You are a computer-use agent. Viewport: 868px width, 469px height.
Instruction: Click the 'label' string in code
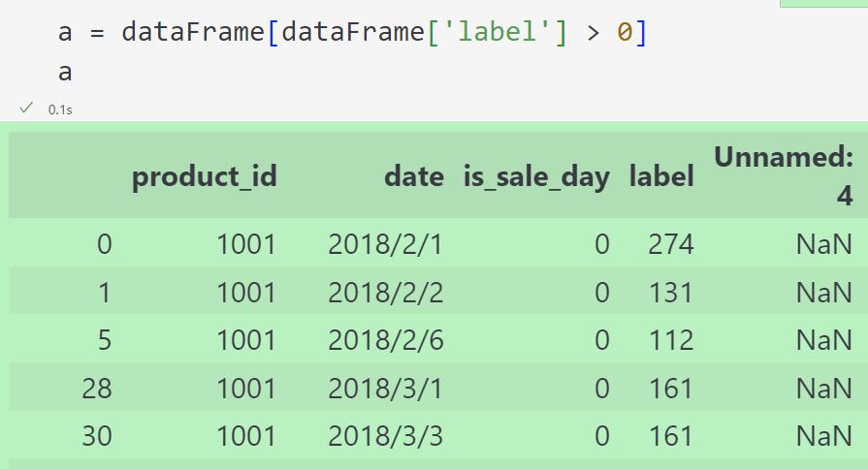click(x=497, y=32)
